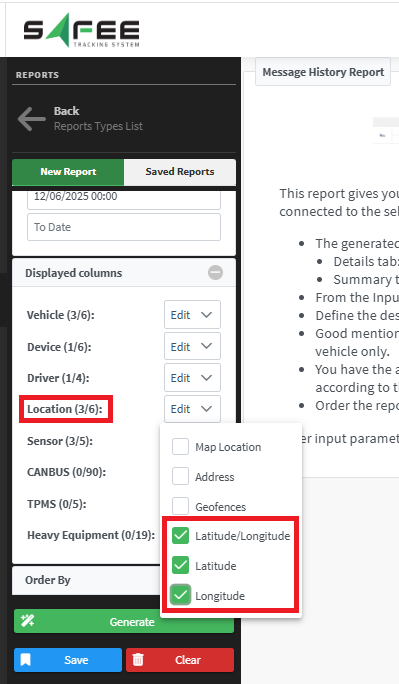Click the Location (3/6) label
Image resolution: width=399 pixels, height=684 pixels.
point(65,409)
